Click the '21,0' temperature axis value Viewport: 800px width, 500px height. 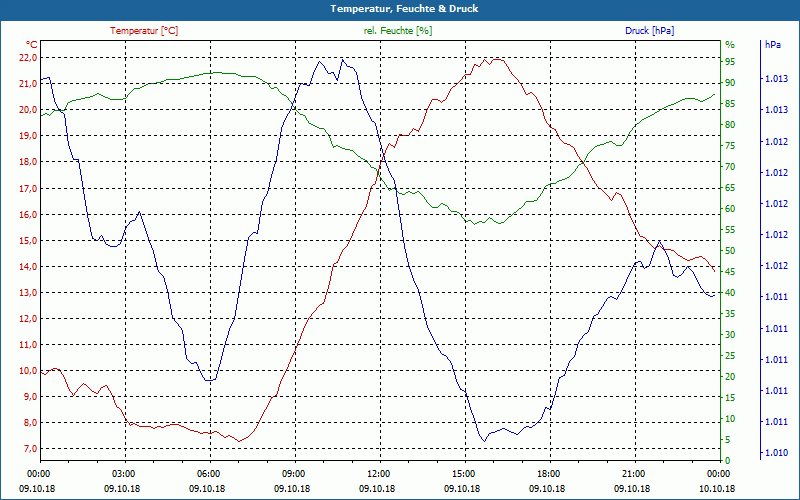(x=28, y=84)
